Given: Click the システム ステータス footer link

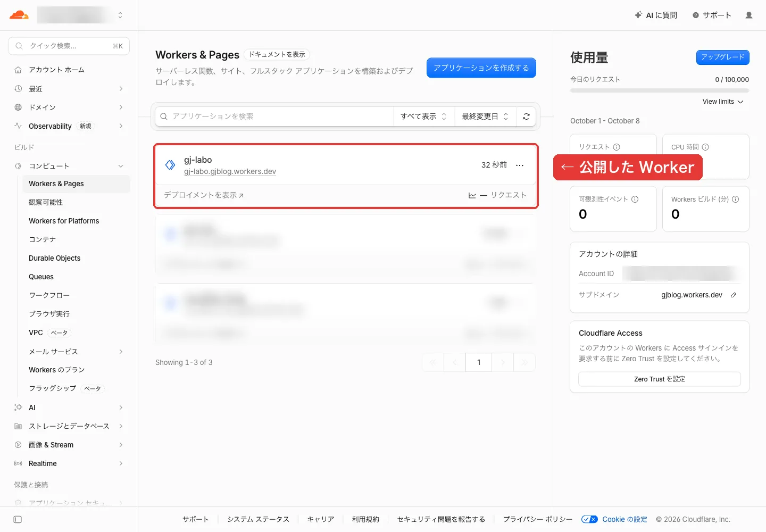Looking at the screenshot, I should pyautogui.click(x=258, y=519).
